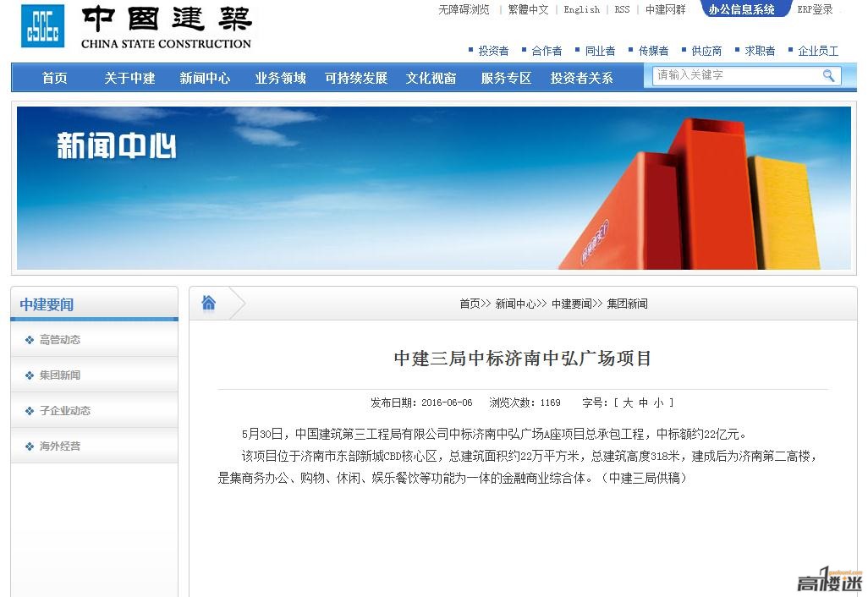Viewport: 868px width, 597px height.
Task: Open the 可持续发展 menu
Action: coord(356,78)
